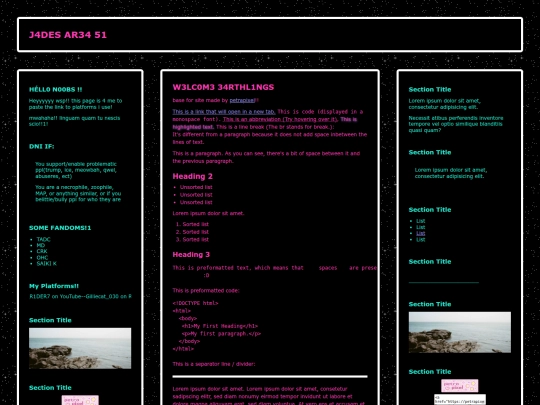Click the sorted list item numbered 2
This screenshot has height=405, width=540.
pos(196,232)
